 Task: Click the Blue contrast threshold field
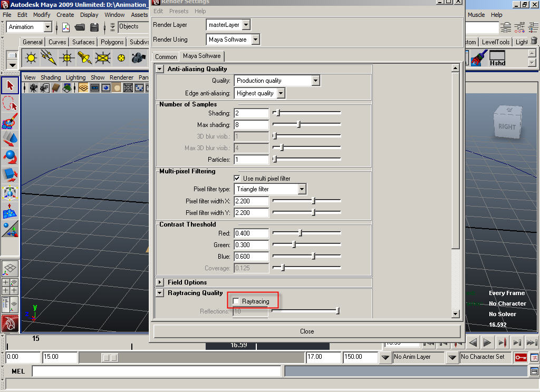pyautogui.click(x=251, y=257)
